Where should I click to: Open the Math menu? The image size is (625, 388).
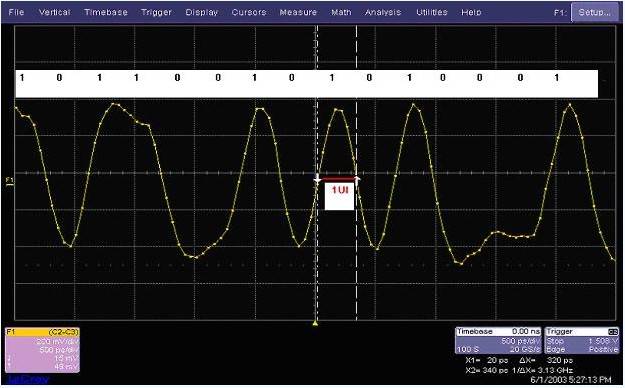pos(342,12)
